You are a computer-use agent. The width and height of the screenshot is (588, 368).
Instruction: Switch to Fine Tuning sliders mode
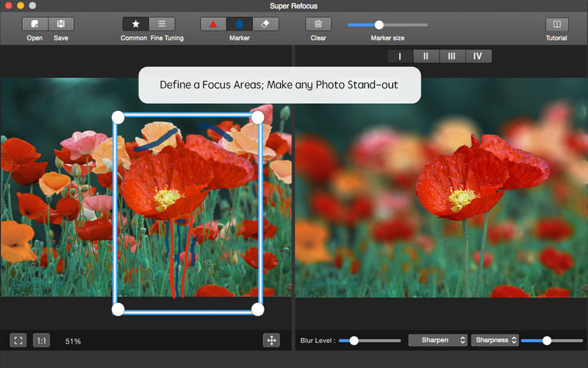(x=162, y=24)
